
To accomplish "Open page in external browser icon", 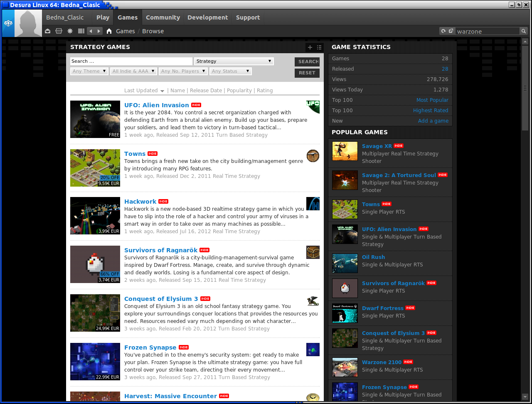I will (x=451, y=31).
